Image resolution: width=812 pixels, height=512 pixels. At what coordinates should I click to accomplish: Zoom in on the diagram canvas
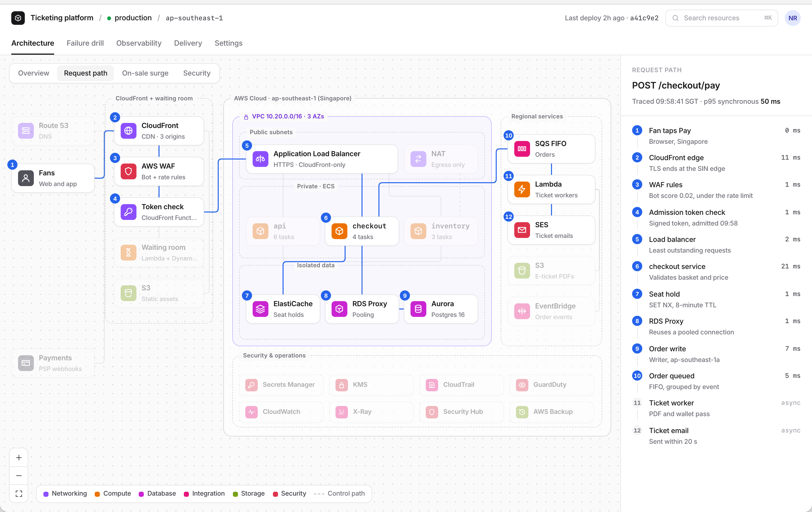(x=19, y=458)
